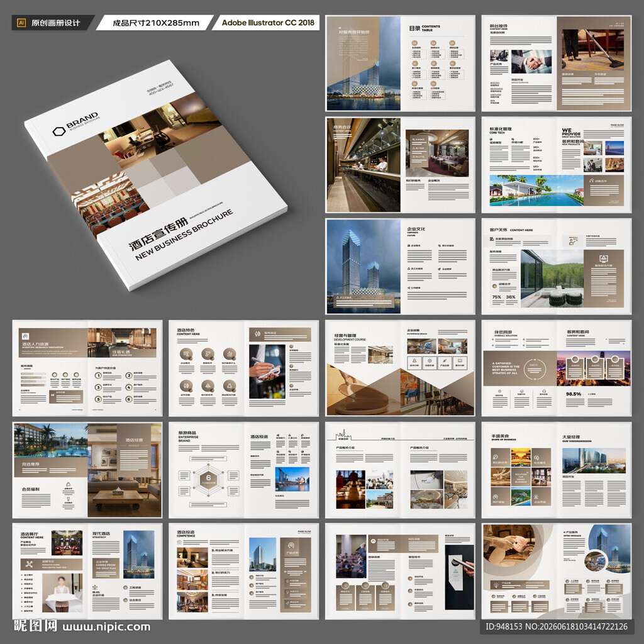Click the city skyline line-art icon
This screenshot has width=644, height=644.
click(x=342, y=435)
